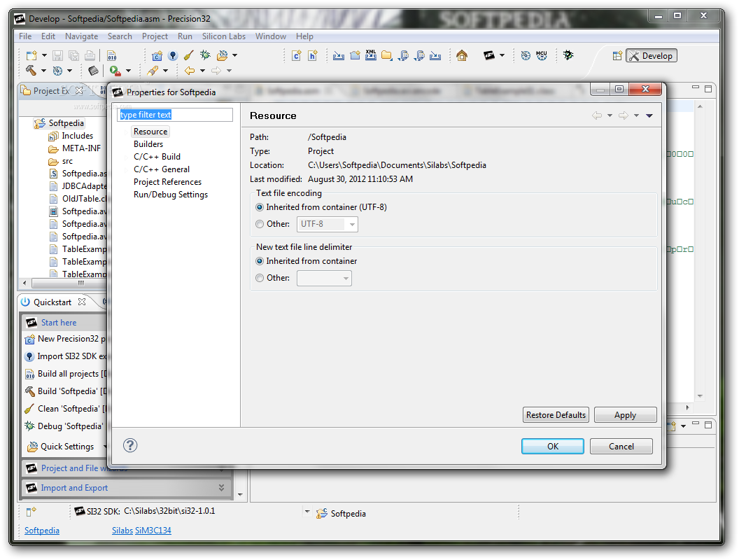This screenshot has height=560, width=739.
Task: Click Start here in Quickstart
Action: pyautogui.click(x=59, y=323)
